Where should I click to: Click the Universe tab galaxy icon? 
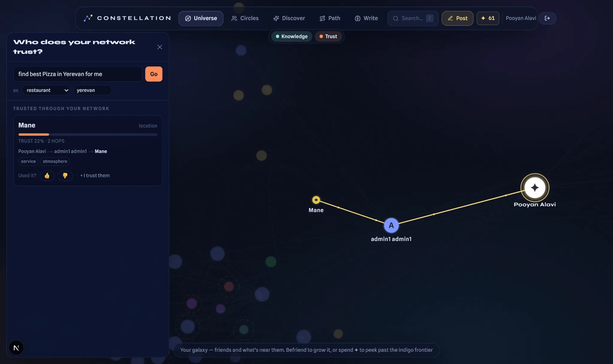188,19
